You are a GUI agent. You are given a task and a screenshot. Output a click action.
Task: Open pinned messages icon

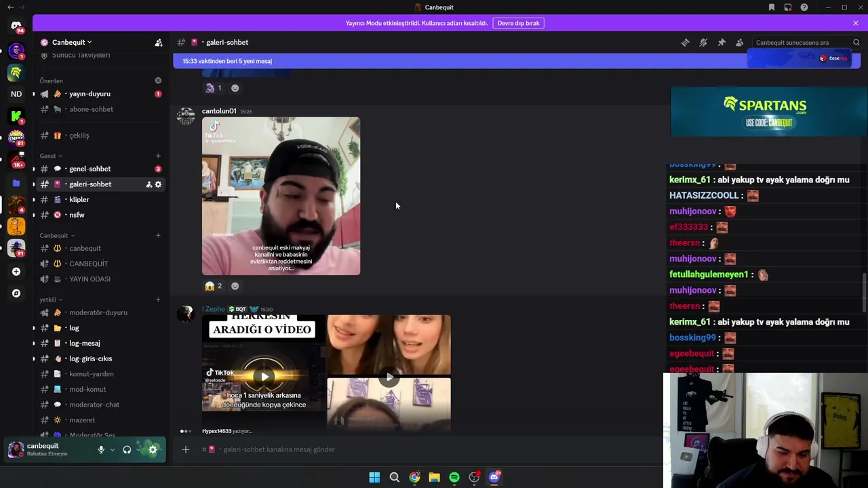pos(722,42)
